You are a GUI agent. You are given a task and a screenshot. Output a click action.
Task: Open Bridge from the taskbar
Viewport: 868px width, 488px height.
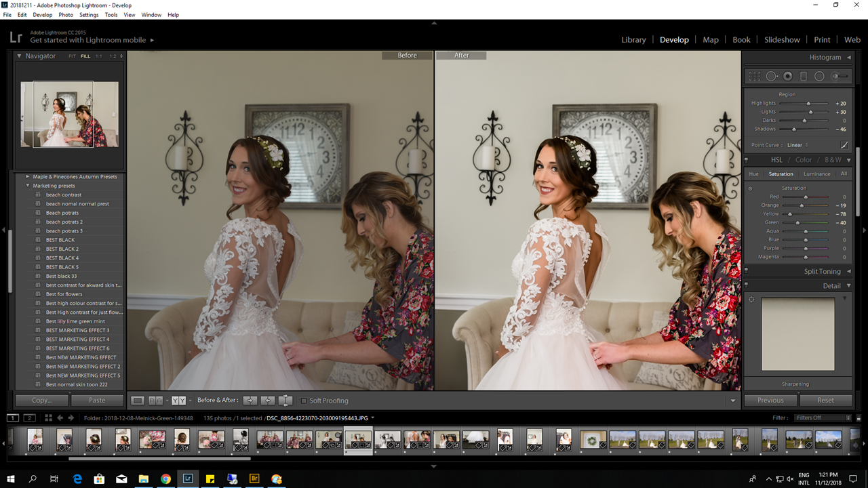tap(255, 479)
